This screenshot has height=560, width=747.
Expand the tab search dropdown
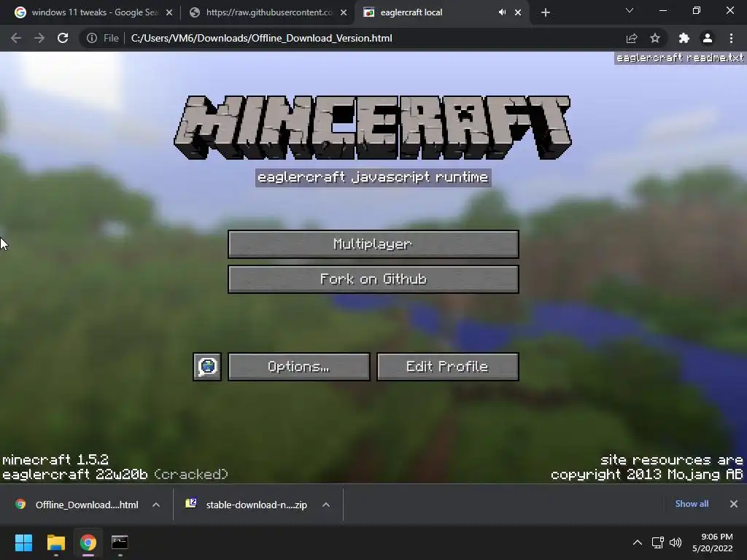[630, 10]
